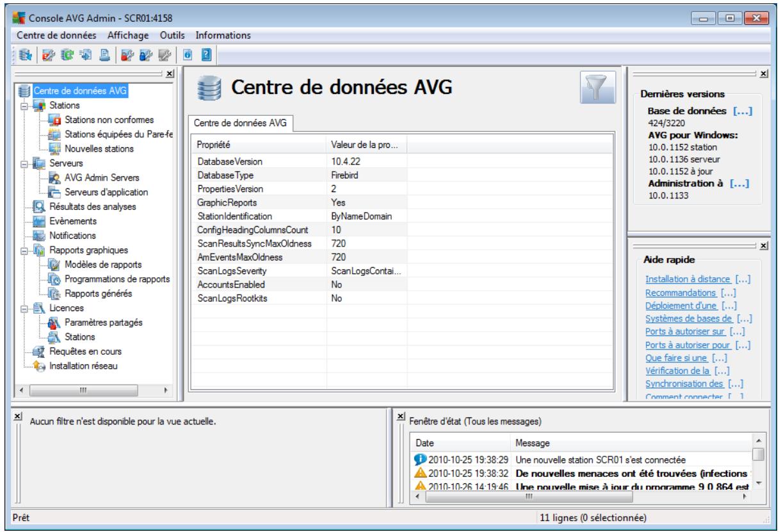Close the filter panel at bottom left
This screenshot has width=781, height=532.
tap(17, 415)
